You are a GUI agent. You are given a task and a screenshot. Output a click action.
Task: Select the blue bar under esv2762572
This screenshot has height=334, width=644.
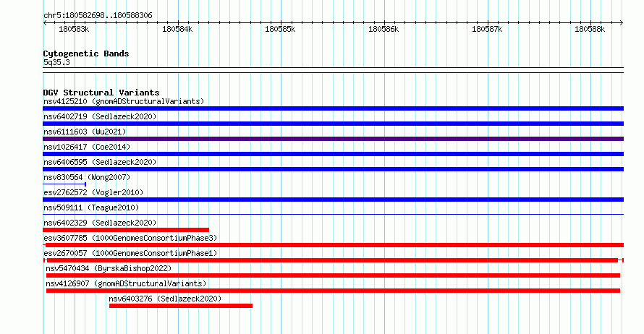pyautogui.click(x=333, y=200)
